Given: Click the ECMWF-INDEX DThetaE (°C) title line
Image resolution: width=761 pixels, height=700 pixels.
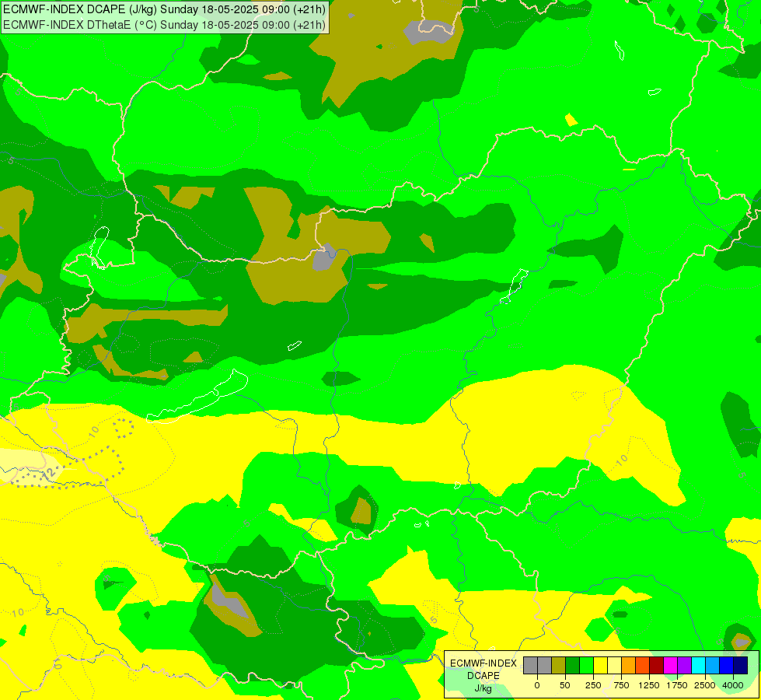Looking at the screenshot, I should [x=164, y=25].
